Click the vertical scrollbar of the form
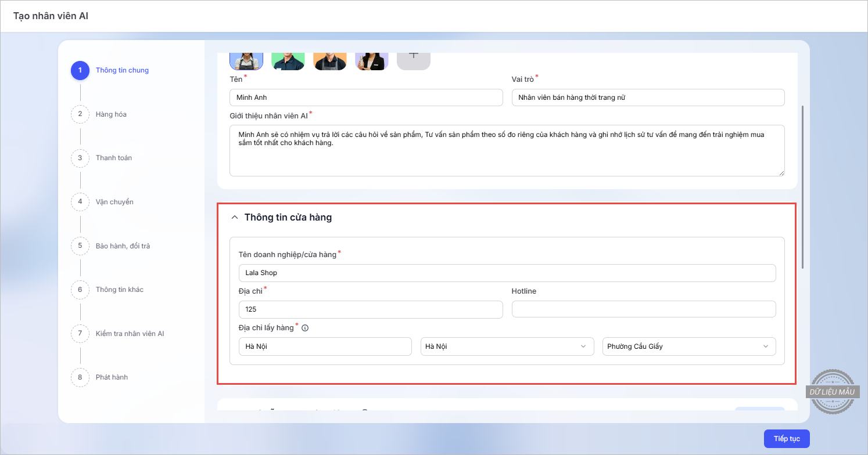 pyautogui.click(x=803, y=186)
